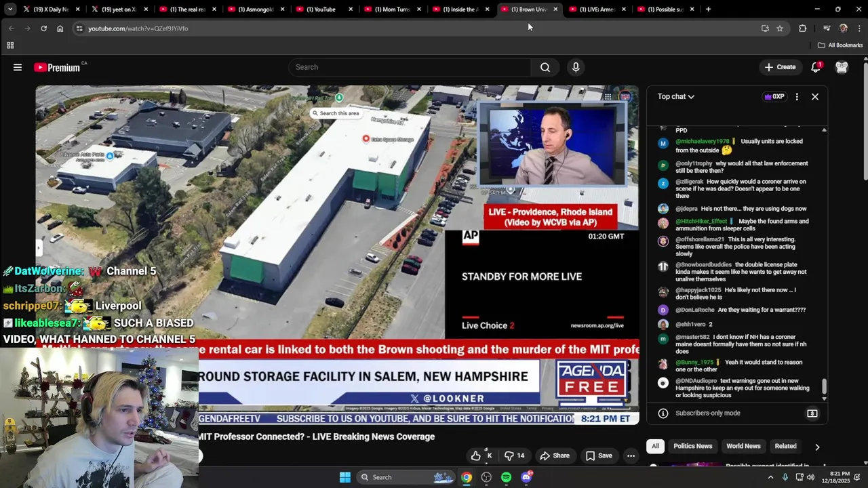Start voice search with the microphone icon
Image resolution: width=868 pixels, height=488 pixels.
[x=576, y=67]
